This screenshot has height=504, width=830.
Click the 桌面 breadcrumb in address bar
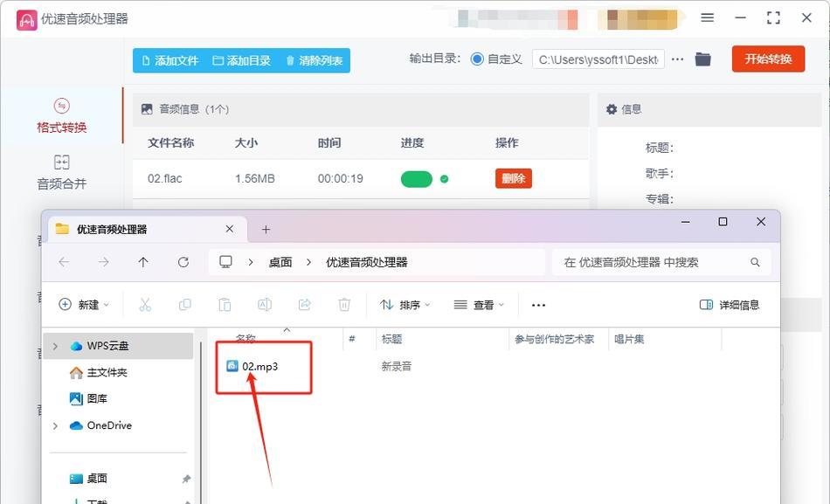coord(280,262)
